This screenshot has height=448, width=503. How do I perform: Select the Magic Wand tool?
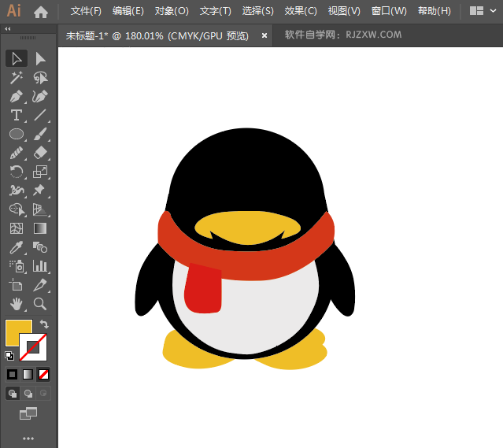pyautogui.click(x=16, y=77)
